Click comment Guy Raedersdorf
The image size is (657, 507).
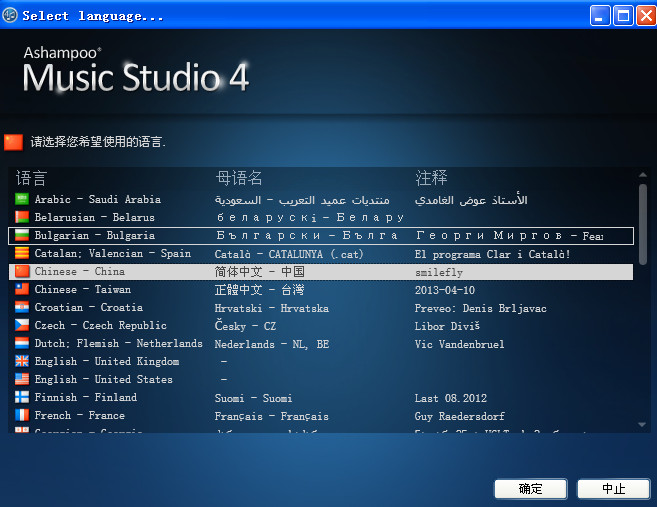(459, 416)
